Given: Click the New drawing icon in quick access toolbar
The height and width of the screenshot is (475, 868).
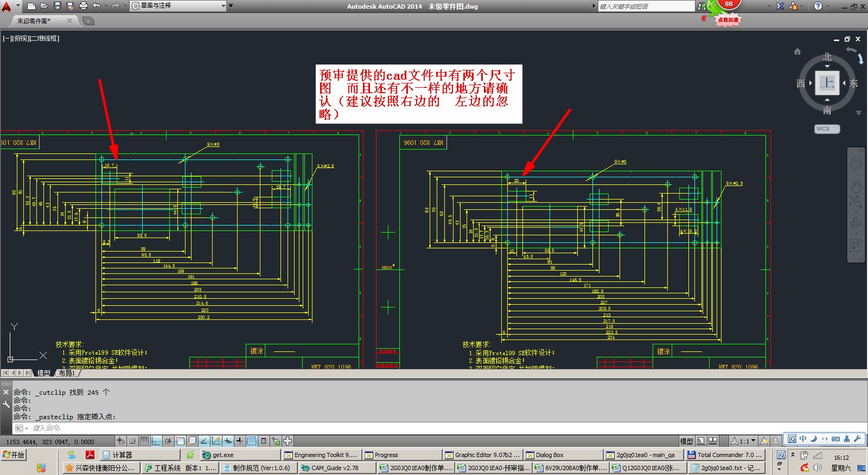Looking at the screenshot, I should click(31, 6).
